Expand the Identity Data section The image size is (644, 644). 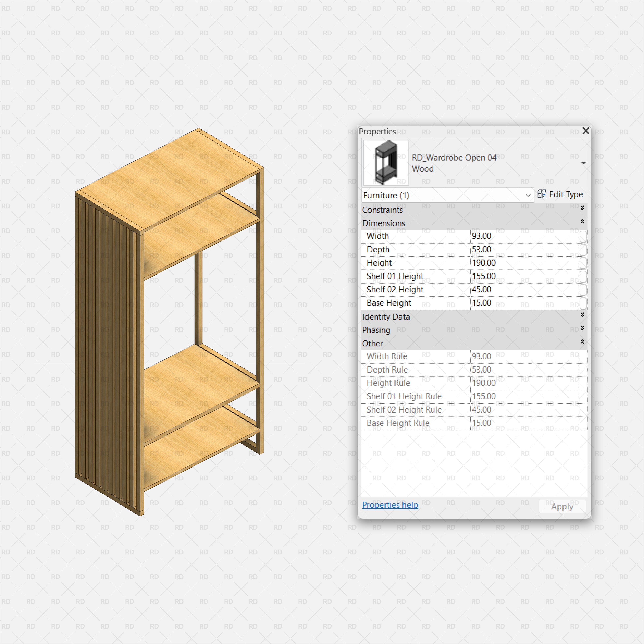pyautogui.click(x=582, y=315)
